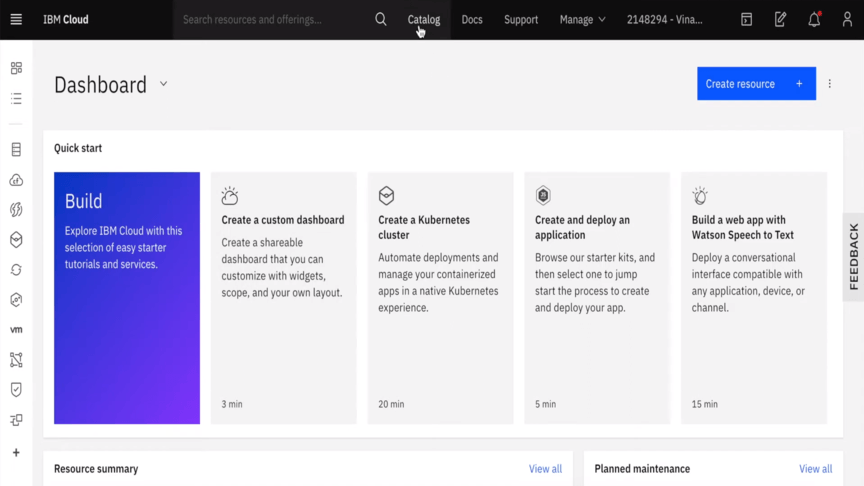Click the Kubernetes cluster tile icon
Screen dimensions: 864x486
[x=386, y=196]
